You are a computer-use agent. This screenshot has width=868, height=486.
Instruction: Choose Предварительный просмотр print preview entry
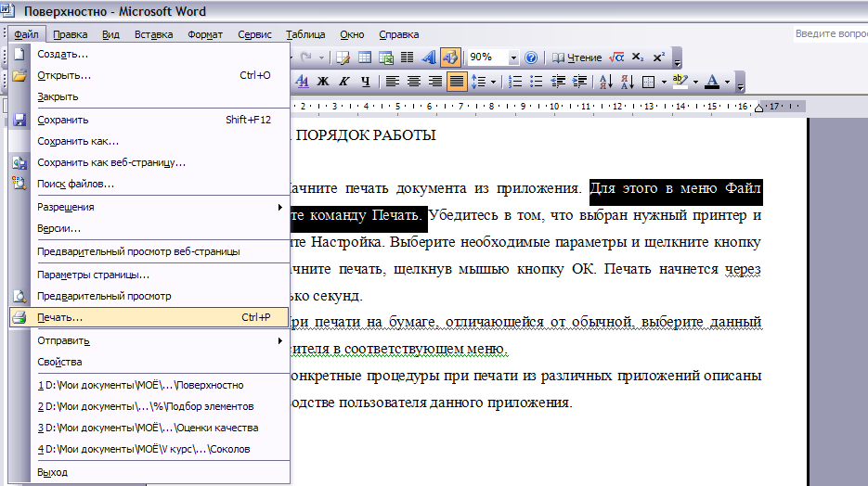click(x=149, y=297)
